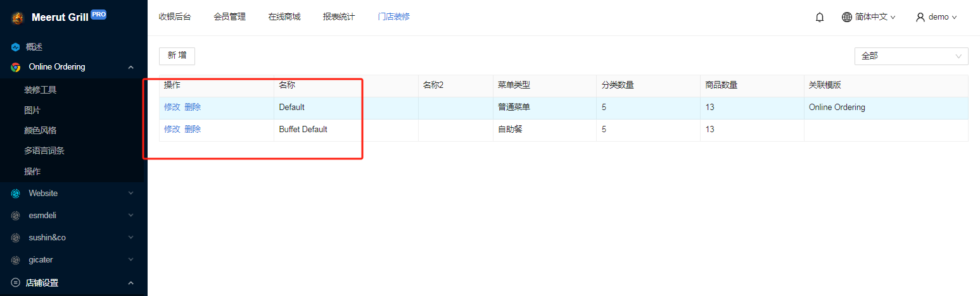Open 颜色风格 in the sidebar
Image resolution: width=980 pixels, height=296 pixels.
pyautogui.click(x=41, y=130)
